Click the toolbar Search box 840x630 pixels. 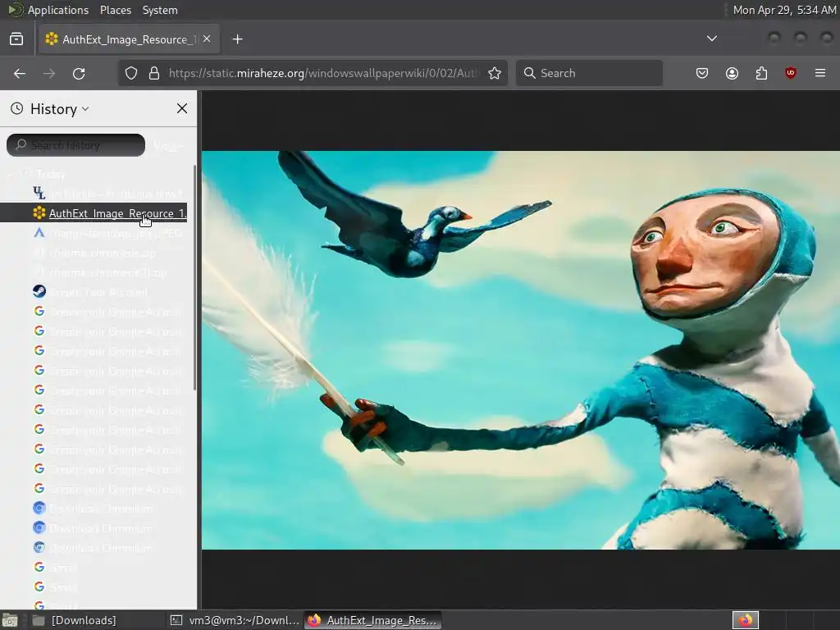[x=589, y=73]
